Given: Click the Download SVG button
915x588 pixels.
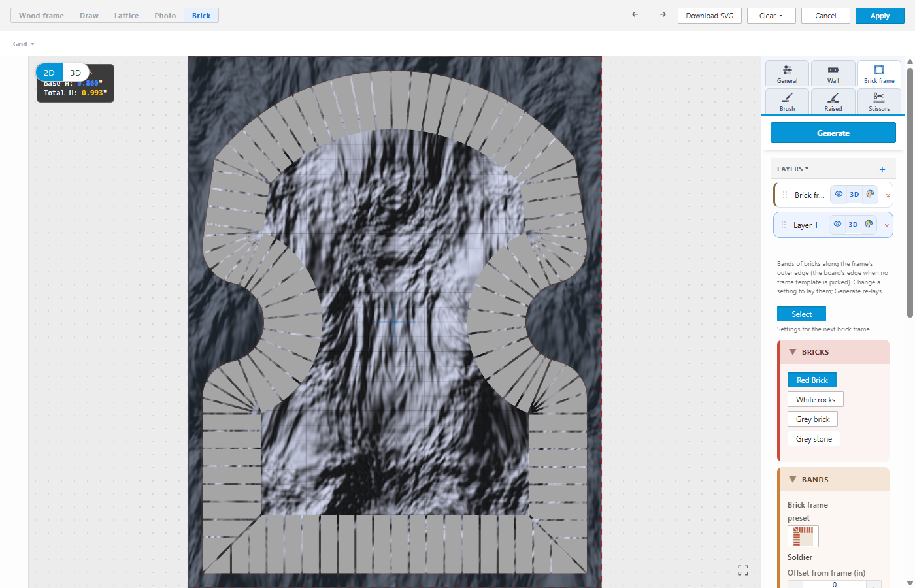Looking at the screenshot, I should (x=710, y=16).
